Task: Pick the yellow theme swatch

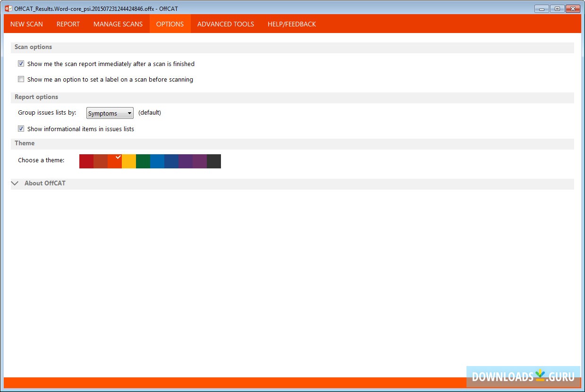Action: pos(128,161)
